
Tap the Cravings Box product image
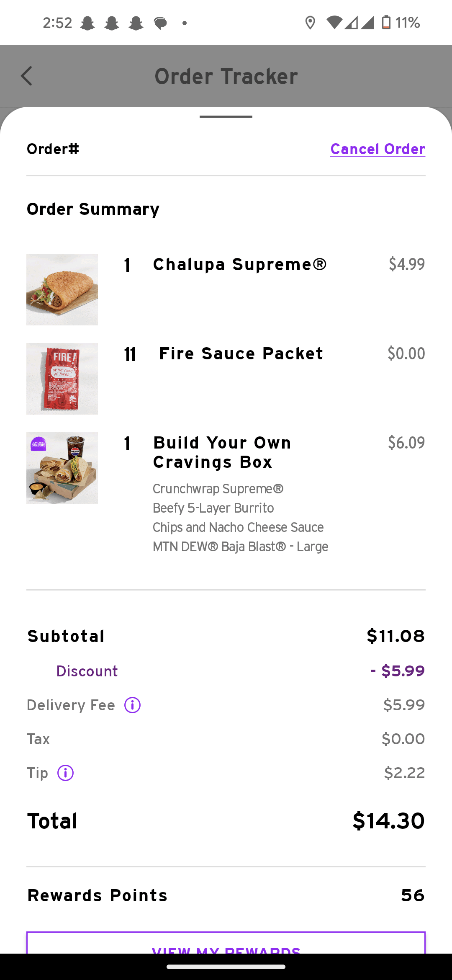(x=62, y=468)
